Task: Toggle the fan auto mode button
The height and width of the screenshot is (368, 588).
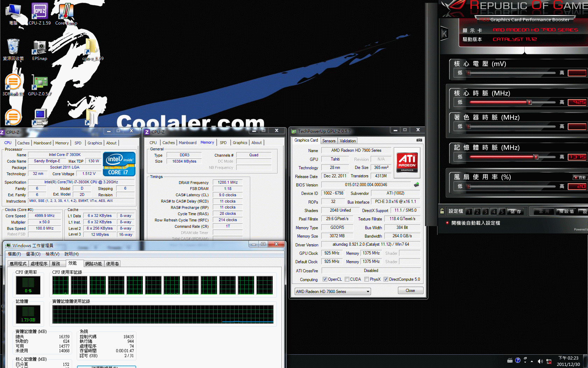Action: [x=580, y=177]
